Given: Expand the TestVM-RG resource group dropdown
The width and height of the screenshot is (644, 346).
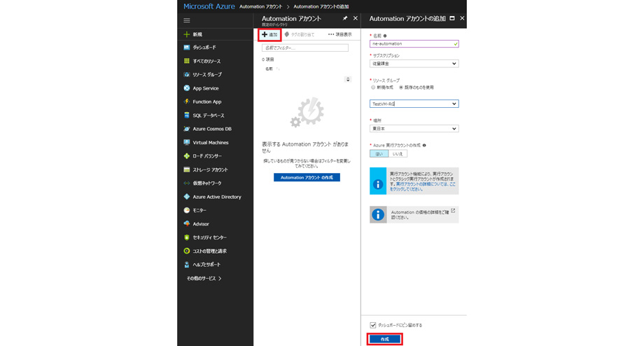Looking at the screenshot, I should 414,104.
